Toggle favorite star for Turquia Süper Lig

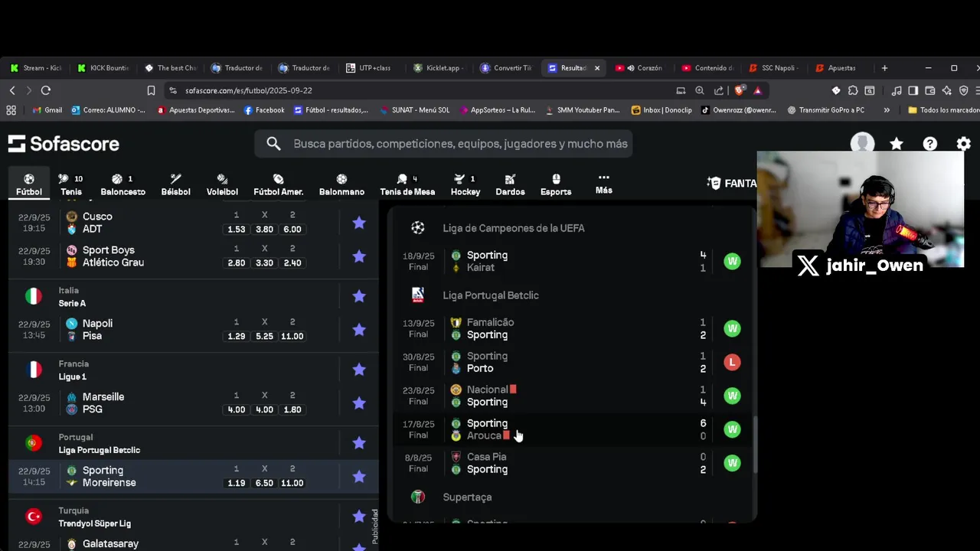359,517
